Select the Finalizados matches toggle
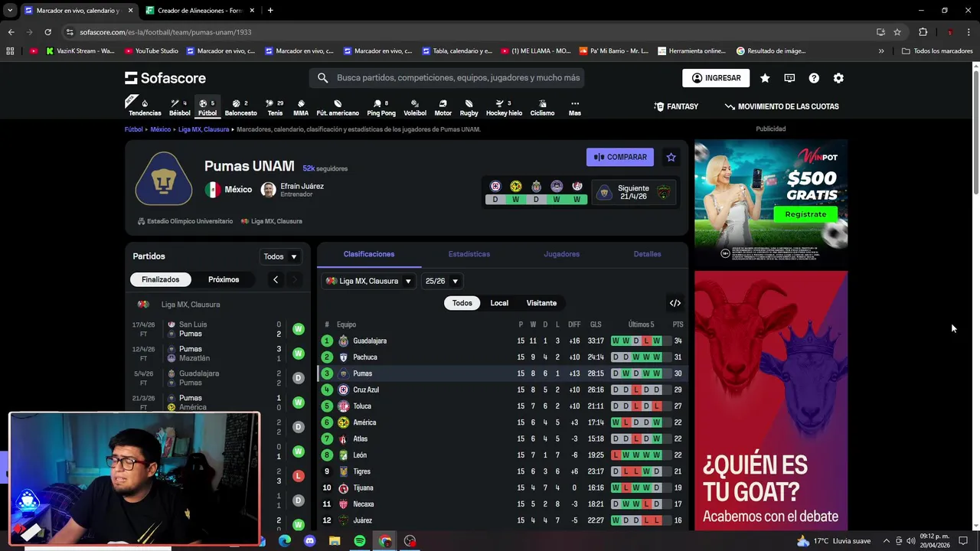 tap(160, 279)
